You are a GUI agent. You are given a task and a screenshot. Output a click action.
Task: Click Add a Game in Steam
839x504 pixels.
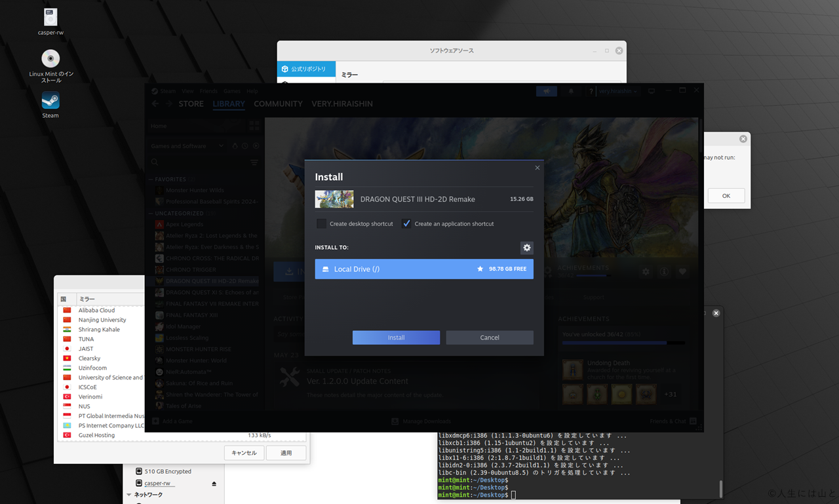(172, 421)
